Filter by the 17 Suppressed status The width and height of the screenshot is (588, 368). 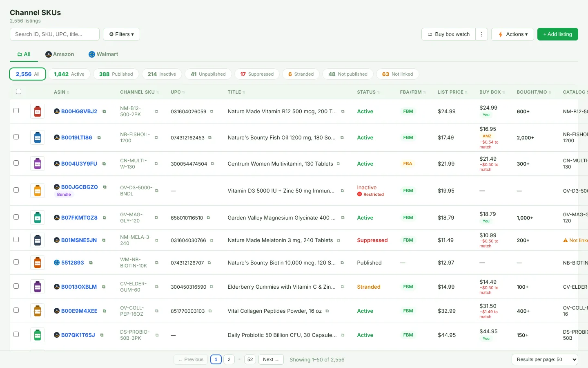[x=257, y=74]
